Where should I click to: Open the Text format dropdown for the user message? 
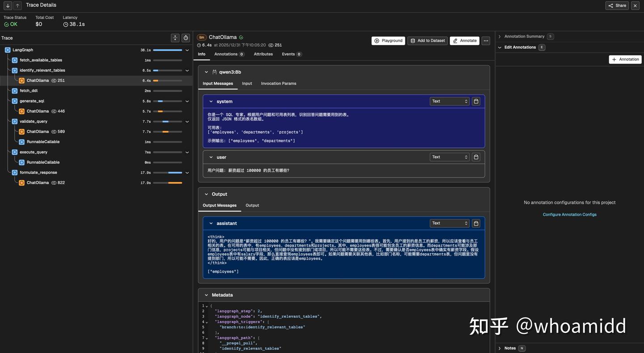(449, 157)
